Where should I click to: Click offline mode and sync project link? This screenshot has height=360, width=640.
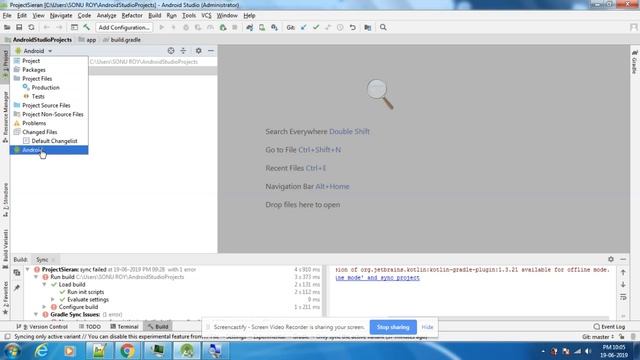coord(378,278)
